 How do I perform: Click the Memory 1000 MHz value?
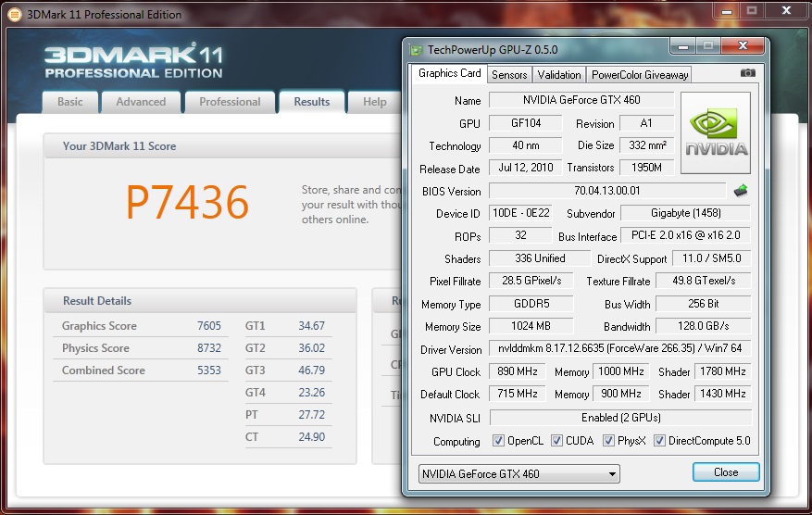pos(621,371)
